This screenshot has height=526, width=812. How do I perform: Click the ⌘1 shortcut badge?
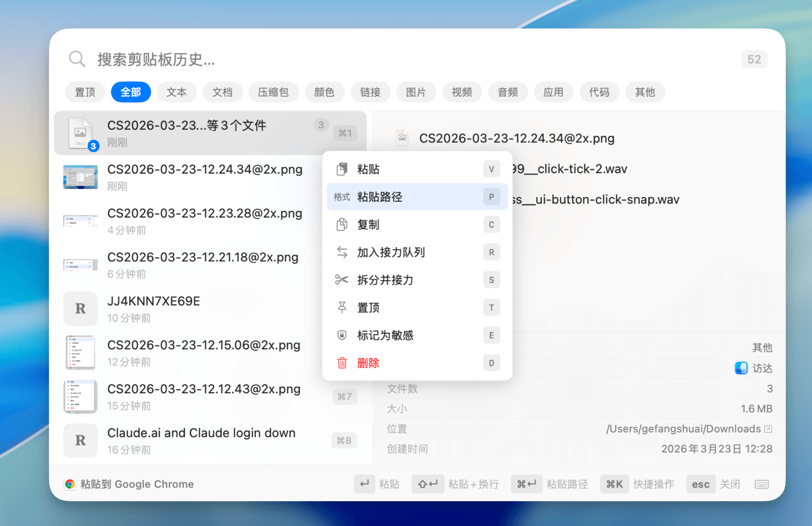click(345, 133)
